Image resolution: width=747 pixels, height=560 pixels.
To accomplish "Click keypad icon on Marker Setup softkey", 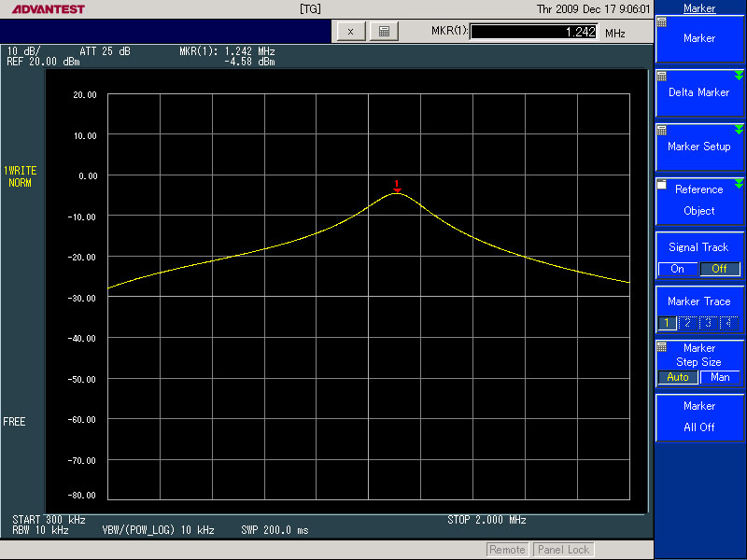I will point(662,131).
